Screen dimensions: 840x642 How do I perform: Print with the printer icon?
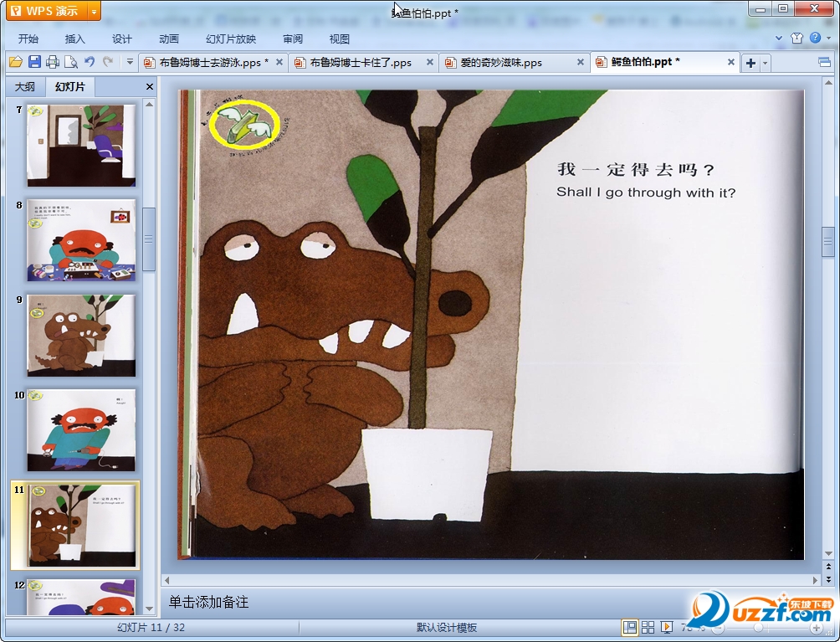[53, 62]
